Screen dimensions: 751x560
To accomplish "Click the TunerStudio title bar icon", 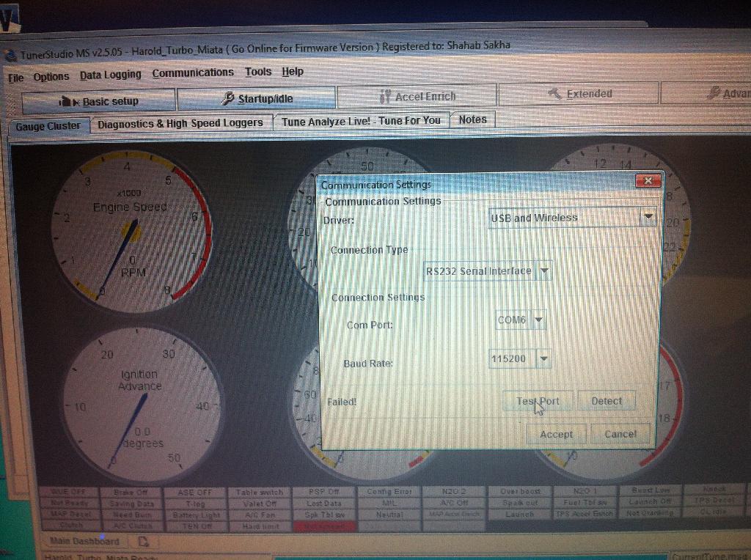I will coord(10,56).
